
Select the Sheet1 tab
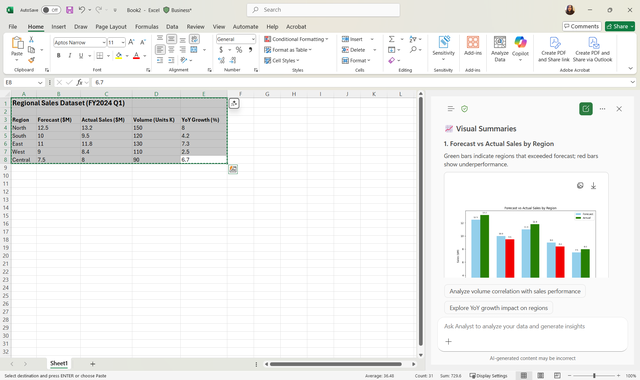(59, 363)
